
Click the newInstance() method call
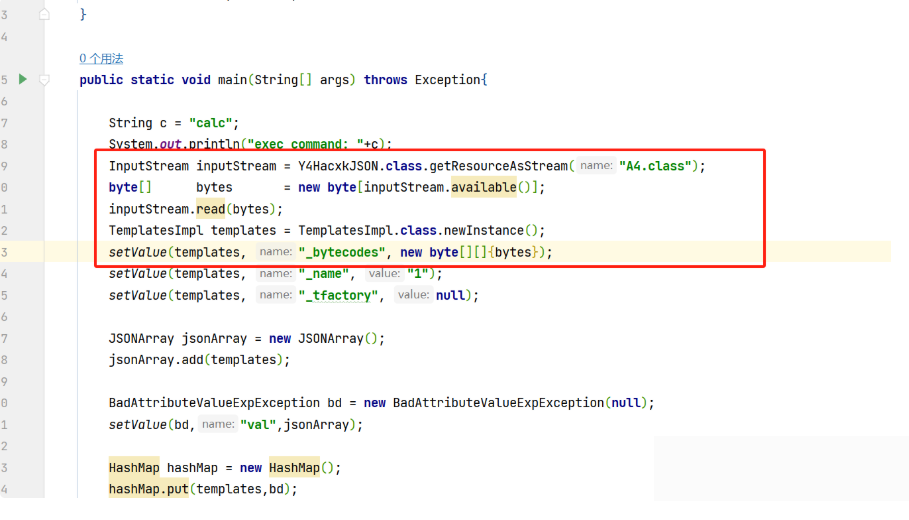[491, 231]
